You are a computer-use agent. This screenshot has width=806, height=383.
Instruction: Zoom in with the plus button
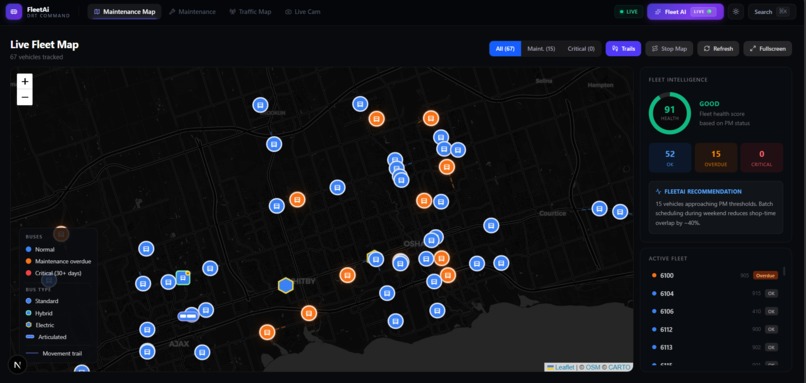coord(25,82)
